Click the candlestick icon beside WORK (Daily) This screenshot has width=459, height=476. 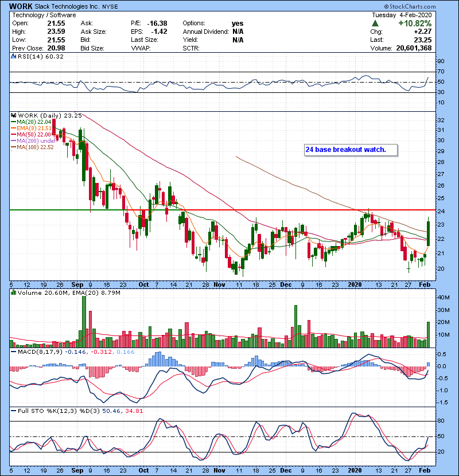click(x=13, y=116)
